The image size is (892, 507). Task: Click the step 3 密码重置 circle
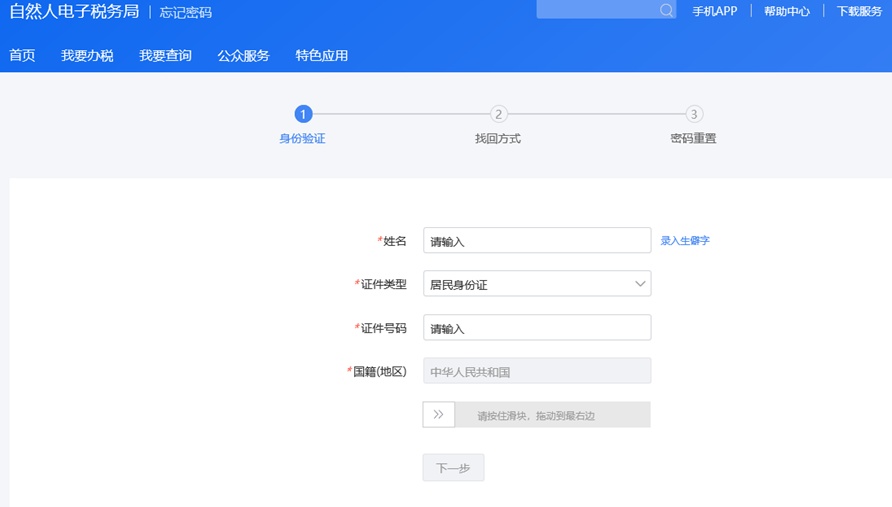pos(694,114)
